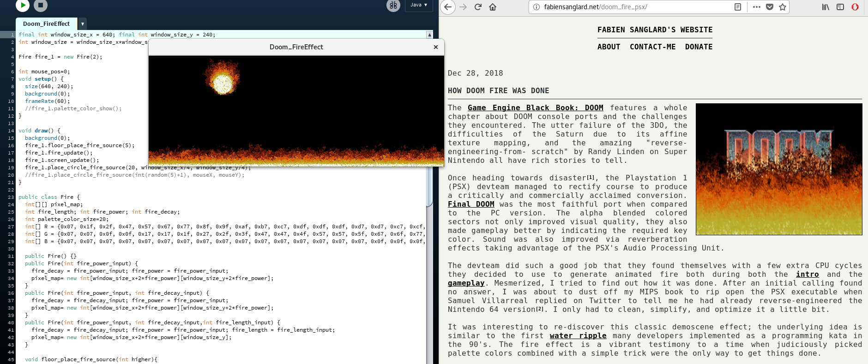The height and width of the screenshot is (364, 868).
Task: Follow the Final DOOM link
Action: 471,204
